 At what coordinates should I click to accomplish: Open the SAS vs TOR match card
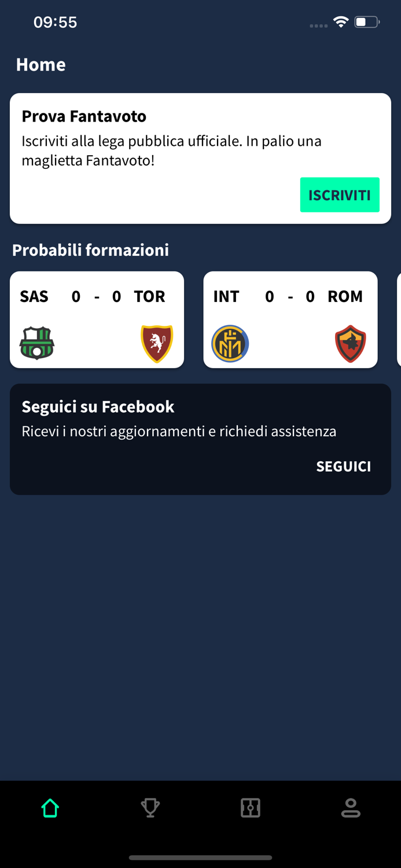(97, 319)
